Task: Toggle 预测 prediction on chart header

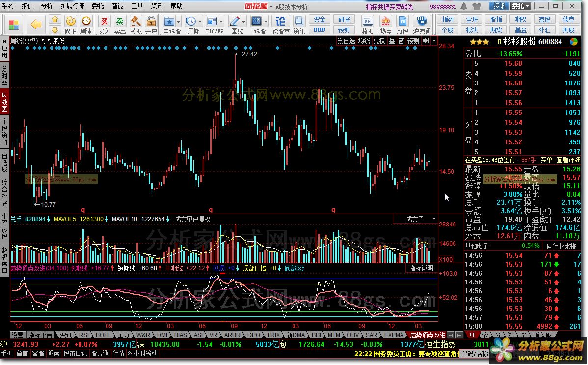Action: [x=413, y=41]
